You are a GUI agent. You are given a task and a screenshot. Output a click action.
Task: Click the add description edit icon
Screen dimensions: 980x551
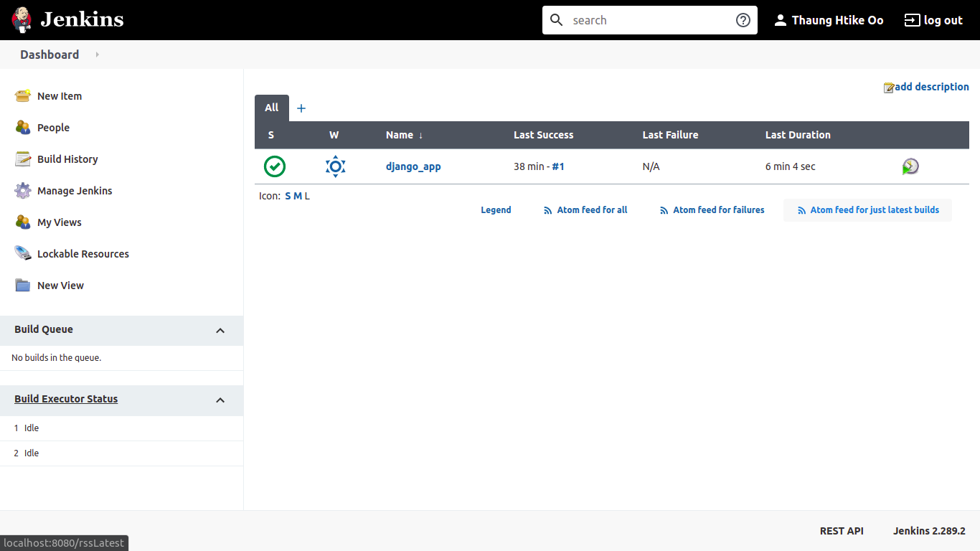tap(889, 88)
